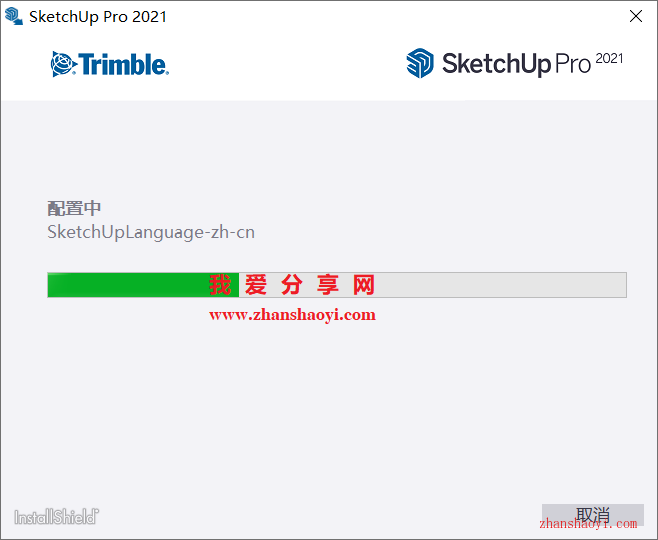This screenshot has width=658, height=540.
Task: Click the red 爱 character in watermark
Action: point(256,285)
